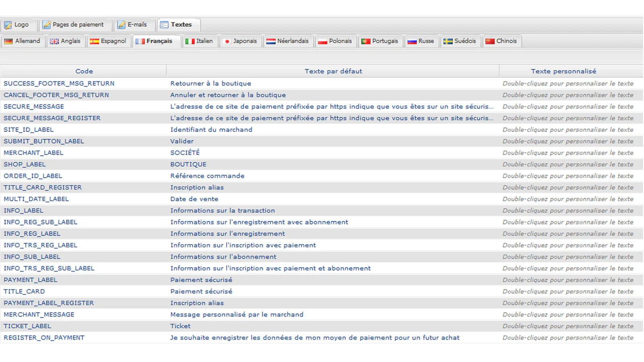Select the Français language tab

[156, 41]
